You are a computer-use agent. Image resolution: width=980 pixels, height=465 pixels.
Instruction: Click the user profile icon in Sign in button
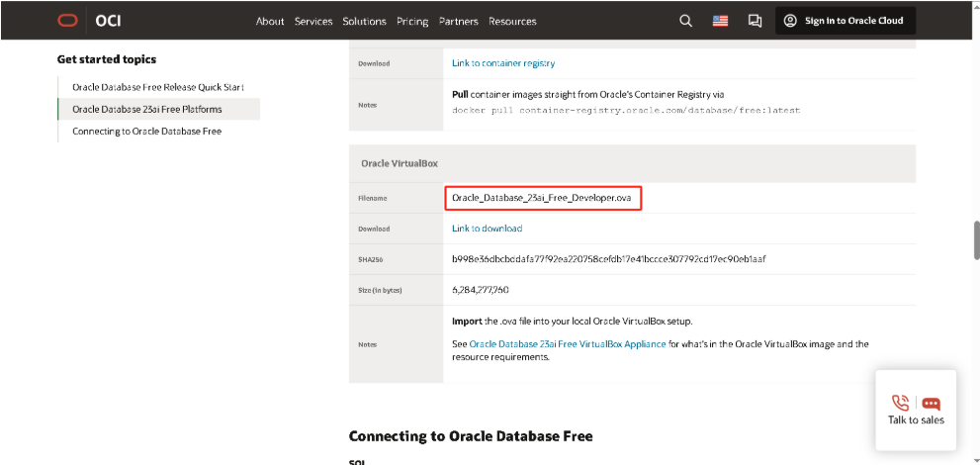coord(790,21)
